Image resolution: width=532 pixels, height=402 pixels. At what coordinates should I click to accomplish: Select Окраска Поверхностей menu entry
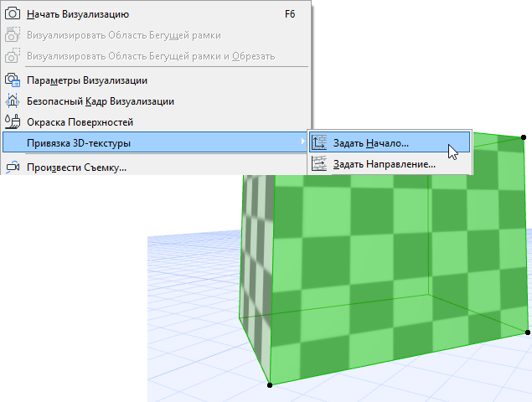pyautogui.click(x=155, y=122)
